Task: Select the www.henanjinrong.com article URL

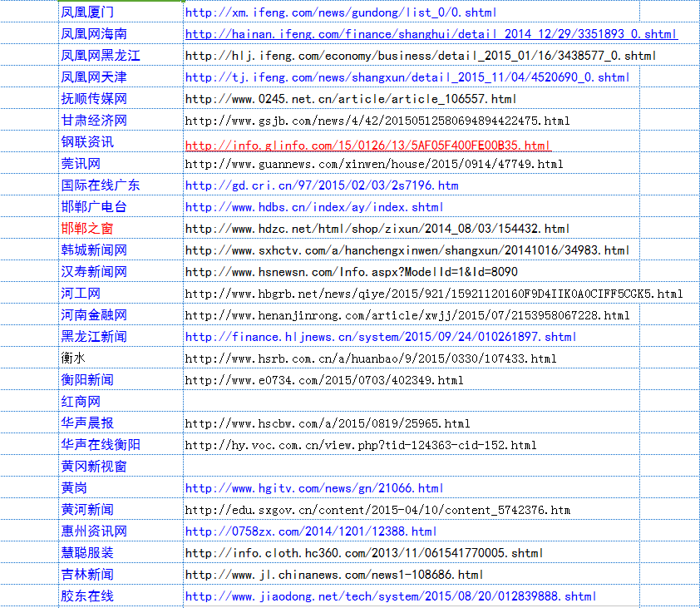Action: (x=407, y=315)
